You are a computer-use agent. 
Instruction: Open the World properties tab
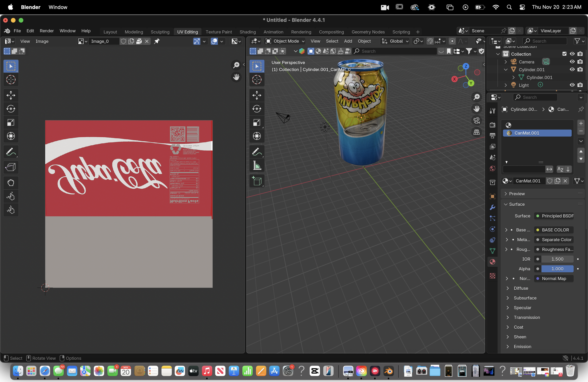pos(492,168)
